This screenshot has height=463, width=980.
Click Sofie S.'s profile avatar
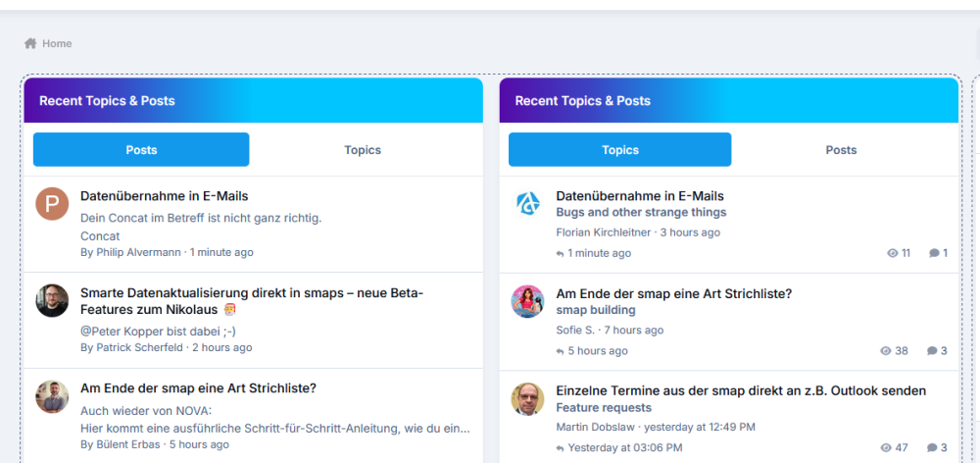[x=528, y=301]
